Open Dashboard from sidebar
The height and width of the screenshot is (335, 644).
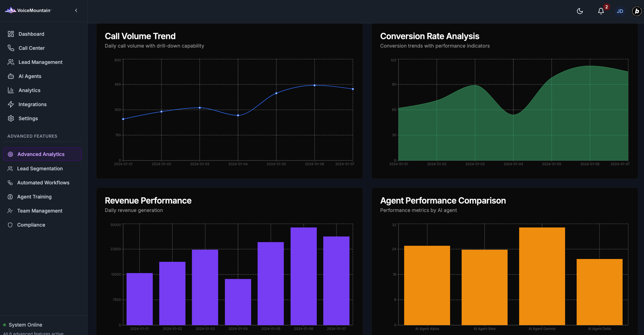31,34
